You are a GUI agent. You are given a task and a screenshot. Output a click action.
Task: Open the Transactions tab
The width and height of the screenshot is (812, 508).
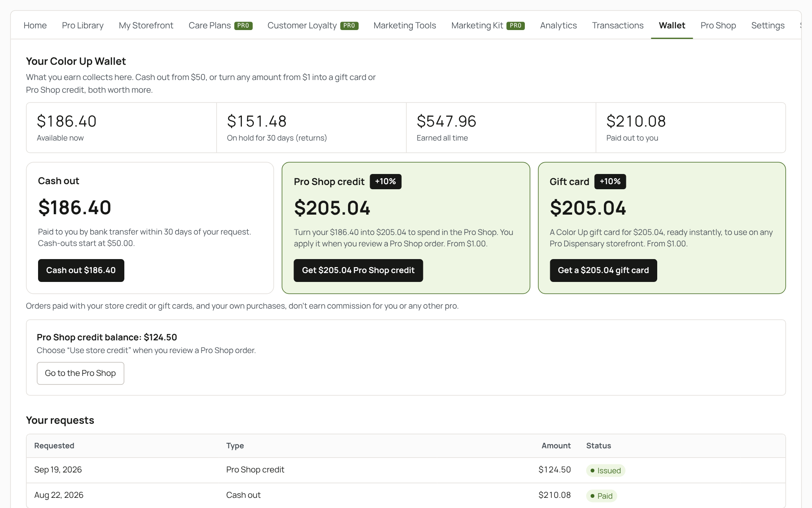[x=617, y=25]
